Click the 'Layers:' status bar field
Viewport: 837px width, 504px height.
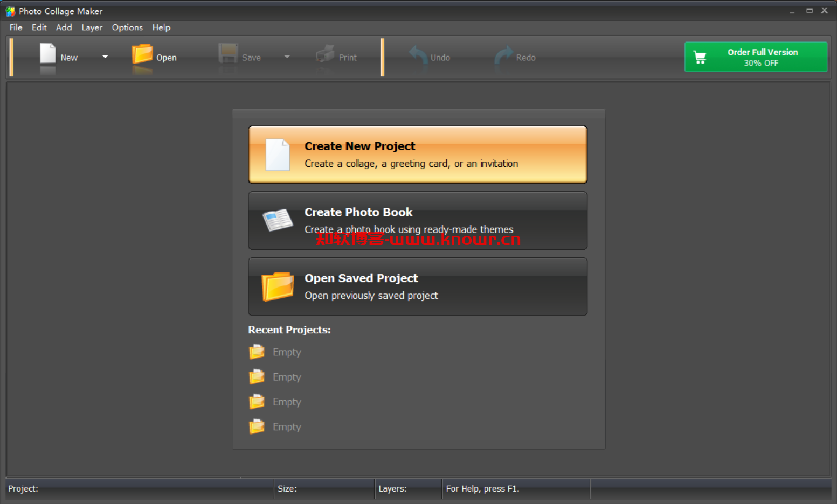click(x=409, y=489)
